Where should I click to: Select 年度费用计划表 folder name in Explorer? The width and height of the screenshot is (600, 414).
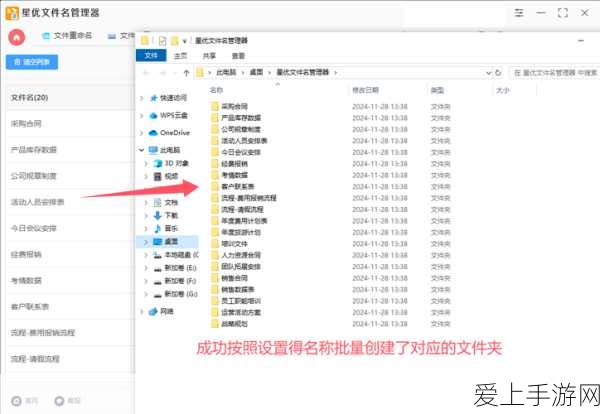click(244, 221)
